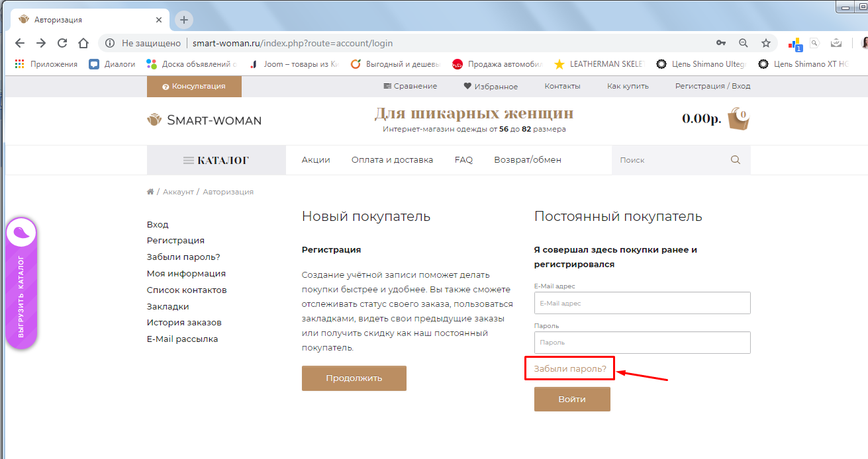This screenshot has height=459, width=868.
Task: Open the blue-bars browser extension icon
Action: pyautogui.click(x=795, y=44)
